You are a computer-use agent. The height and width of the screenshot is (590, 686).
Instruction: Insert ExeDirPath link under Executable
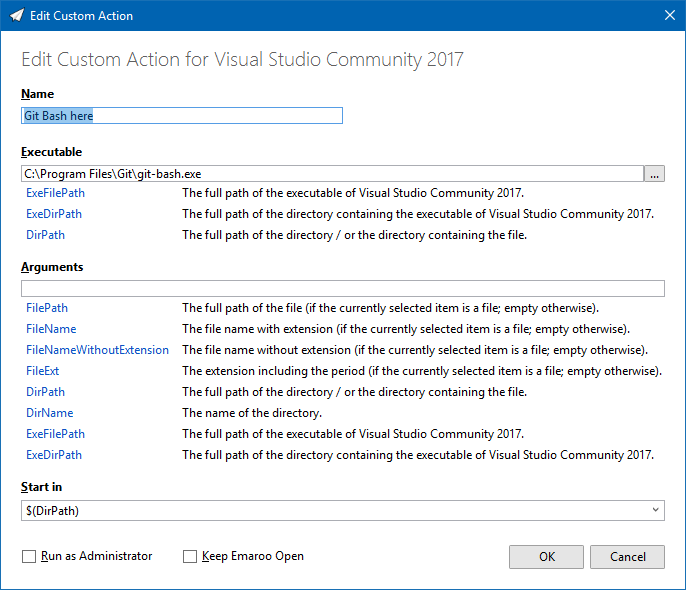pyautogui.click(x=54, y=214)
